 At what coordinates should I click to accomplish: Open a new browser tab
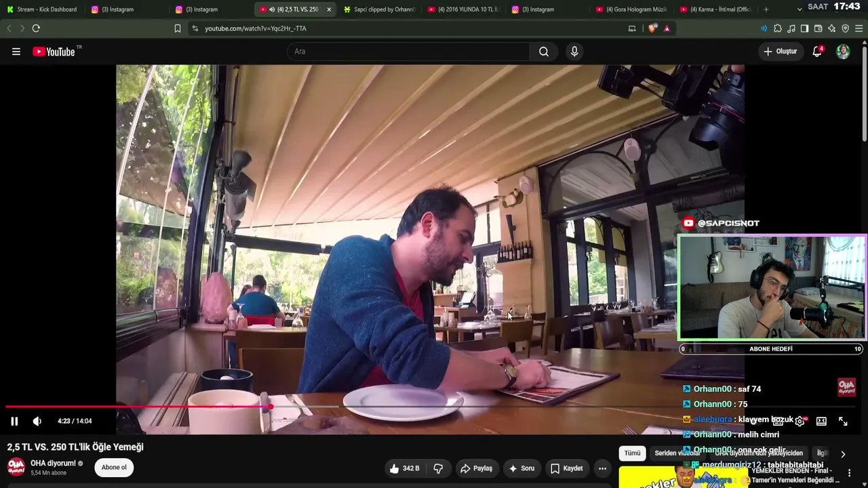(766, 9)
